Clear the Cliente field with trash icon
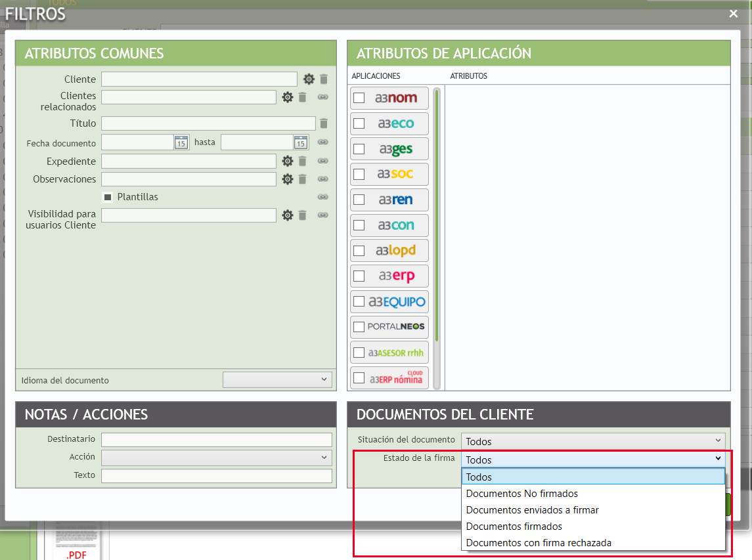 tap(324, 79)
